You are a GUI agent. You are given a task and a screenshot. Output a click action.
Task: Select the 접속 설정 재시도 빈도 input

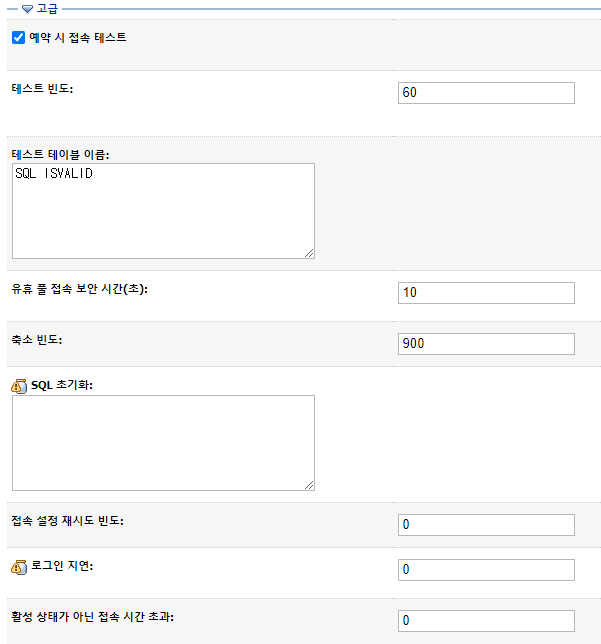coord(486,525)
